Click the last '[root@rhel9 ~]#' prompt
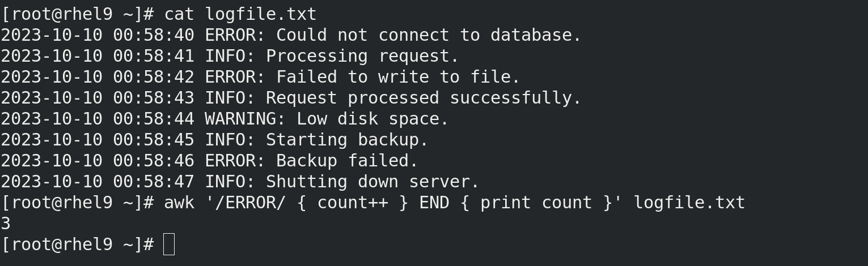Screen dimensions: 868x266 point(77,244)
